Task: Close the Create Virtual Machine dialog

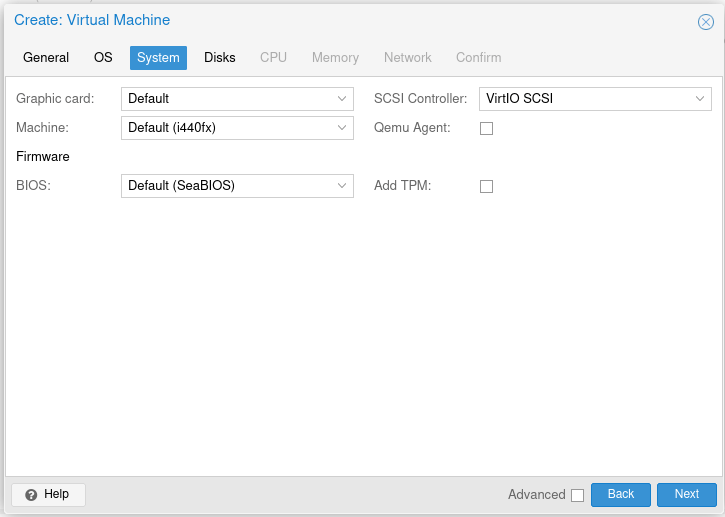Action: point(705,21)
